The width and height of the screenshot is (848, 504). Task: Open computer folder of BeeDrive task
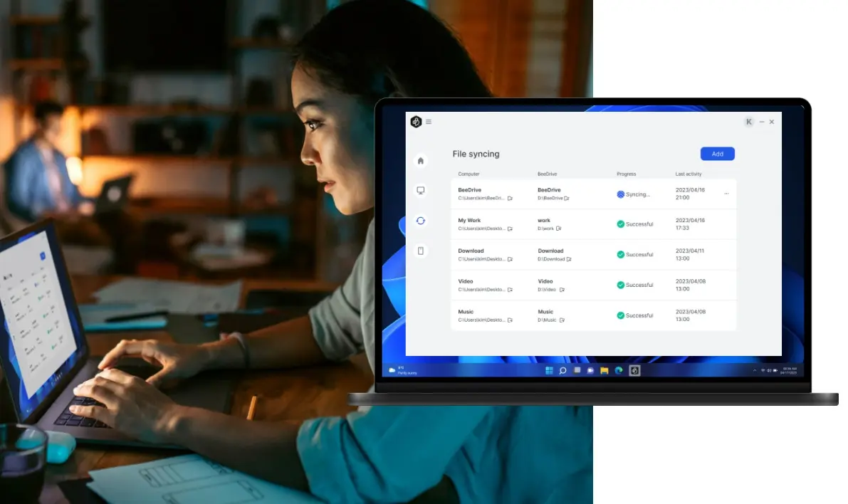pos(510,199)
